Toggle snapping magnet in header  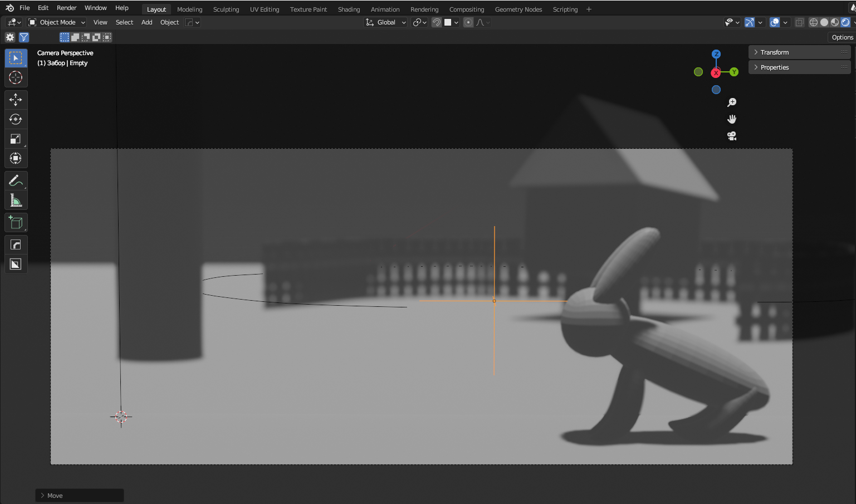pos(437,22)
